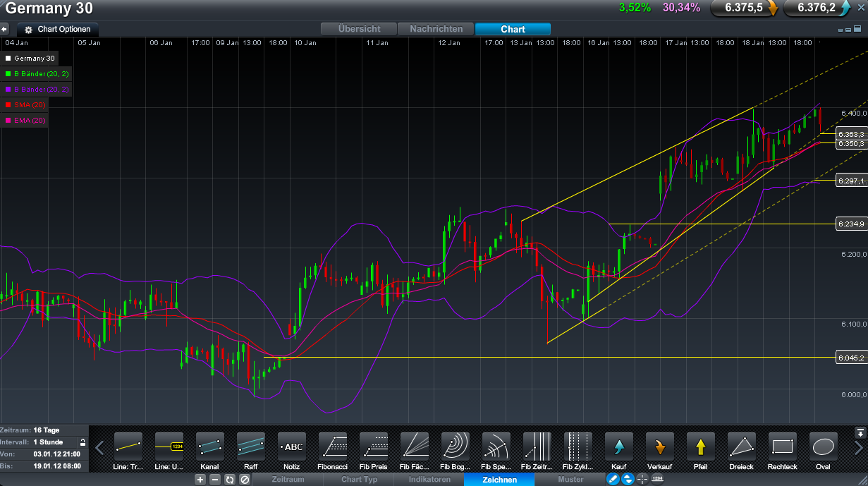Toggle the 1234 price display mode
The width and height of the screenshot is (868, 486).
[657, 479]
